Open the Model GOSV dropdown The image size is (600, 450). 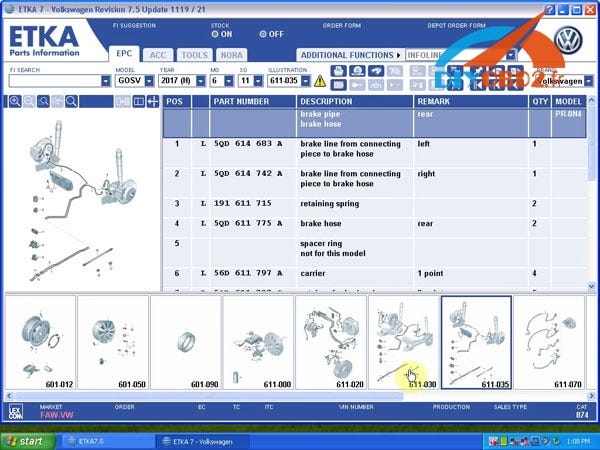(x=149, y=81)
